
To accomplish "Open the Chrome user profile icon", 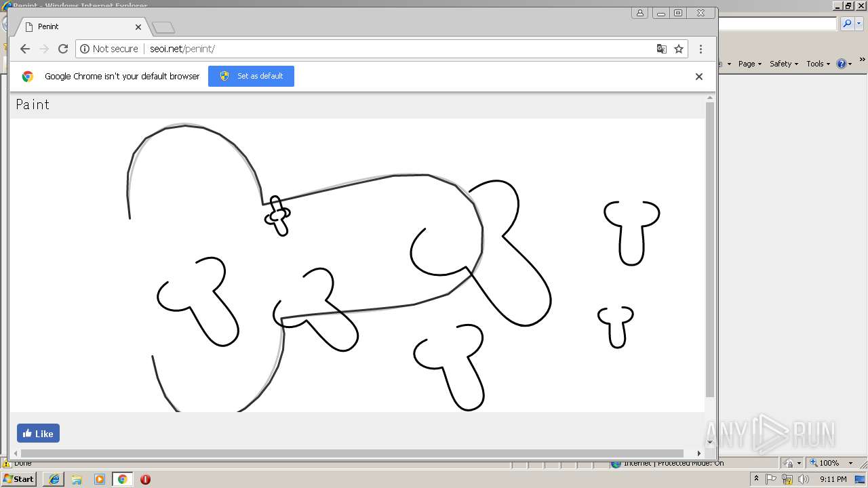I will click(x=639, y=13).
